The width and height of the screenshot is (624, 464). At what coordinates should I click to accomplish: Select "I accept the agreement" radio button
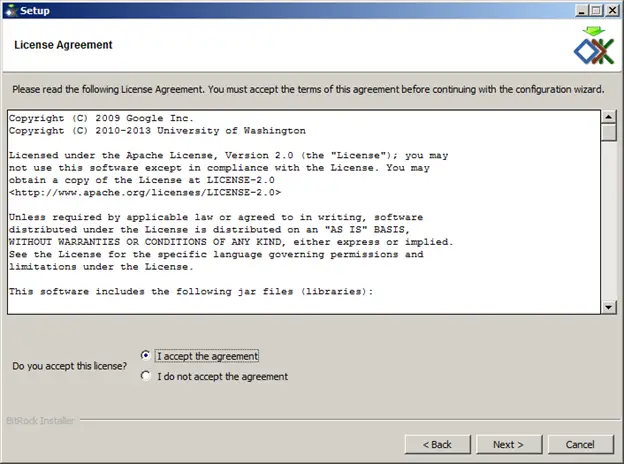[x=146, y=355]
